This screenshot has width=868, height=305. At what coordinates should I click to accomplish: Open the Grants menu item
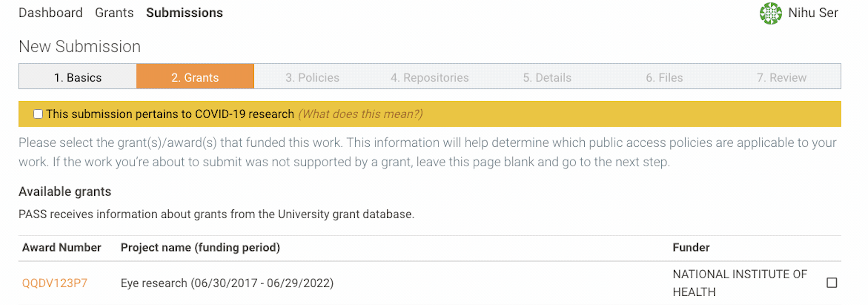(x=114, y=12)
